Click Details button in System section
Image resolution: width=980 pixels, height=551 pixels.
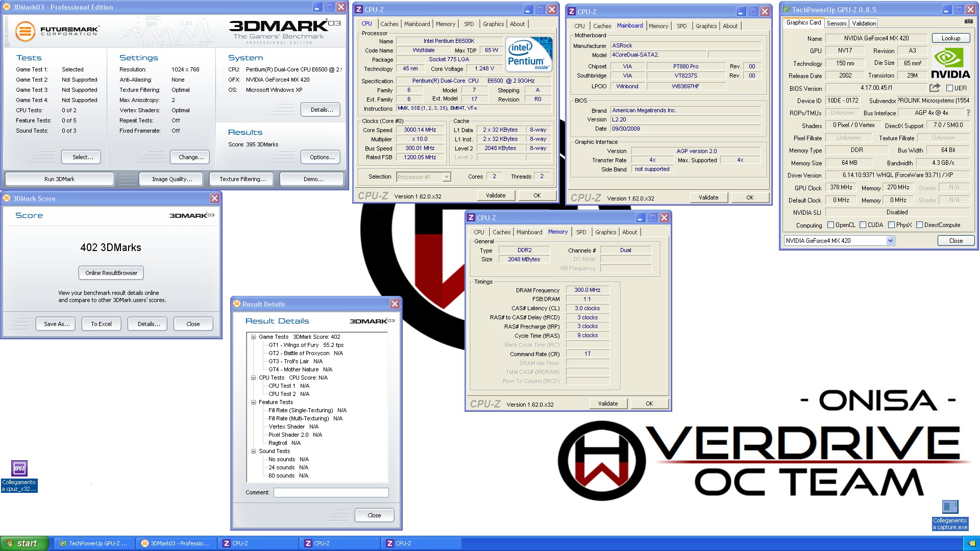[322, 110]
